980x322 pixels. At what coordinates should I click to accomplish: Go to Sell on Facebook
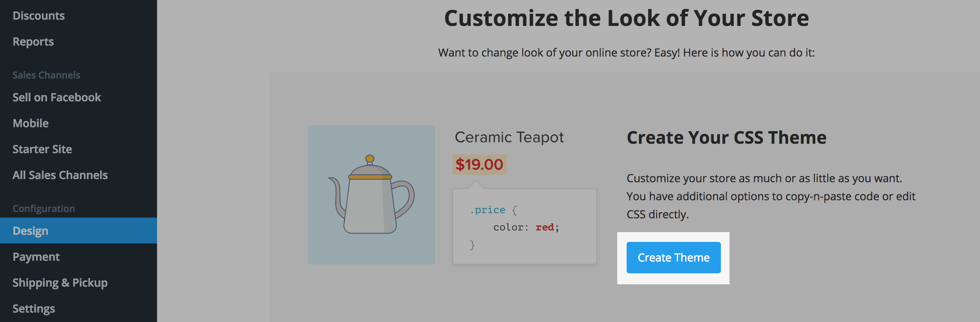click(57, 97)
